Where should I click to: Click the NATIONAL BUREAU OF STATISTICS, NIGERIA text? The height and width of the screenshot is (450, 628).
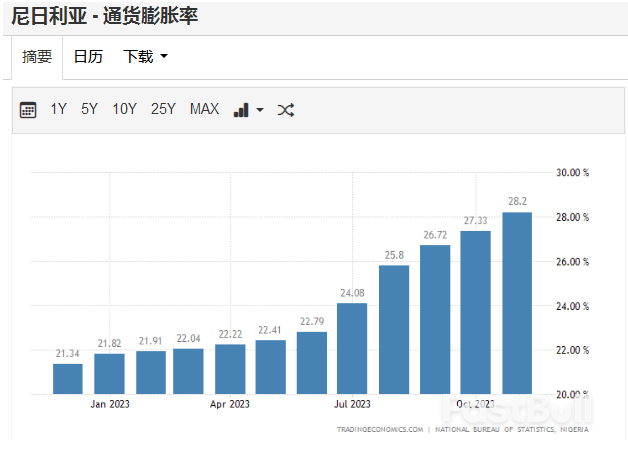tap(512, 430)
